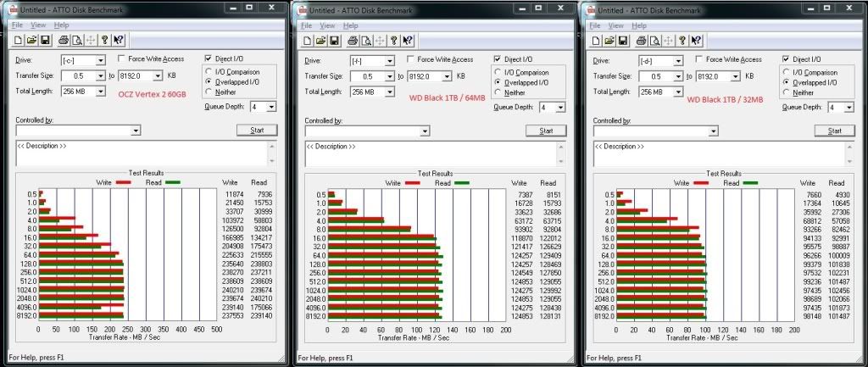Click context help arrow icon in drive [-f-] window
This screenshot has width=868, height=367.
point(408,40)
